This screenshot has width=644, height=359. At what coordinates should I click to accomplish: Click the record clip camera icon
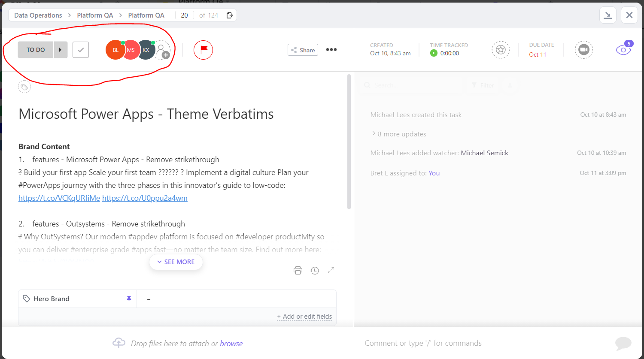point(584,50)
